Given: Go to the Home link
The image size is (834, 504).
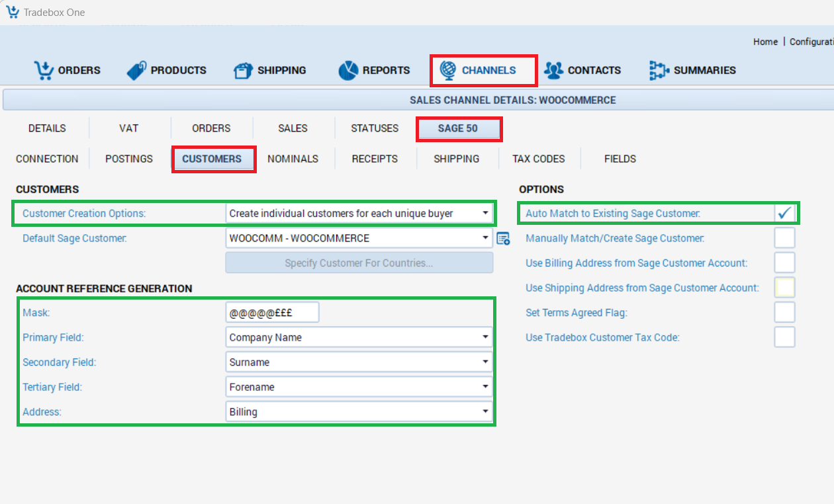Looking at the screenshot, I should pos(765,42).
